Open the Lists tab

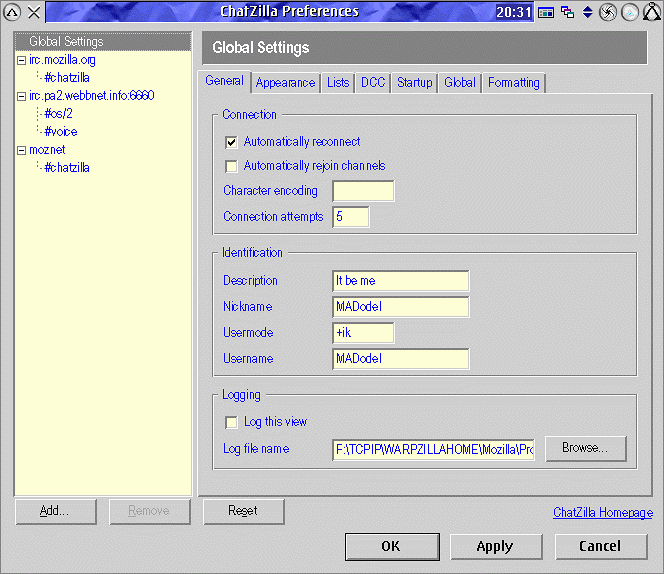(338, 83)
